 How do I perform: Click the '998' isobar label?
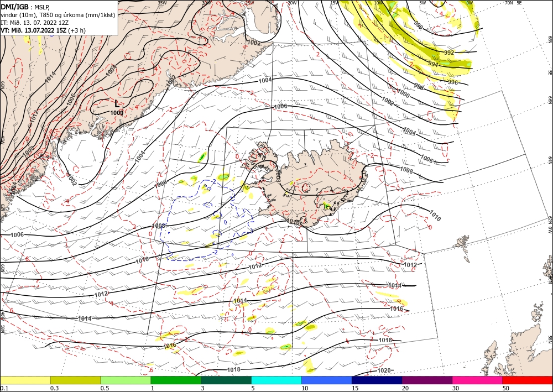tap(418, 86)
